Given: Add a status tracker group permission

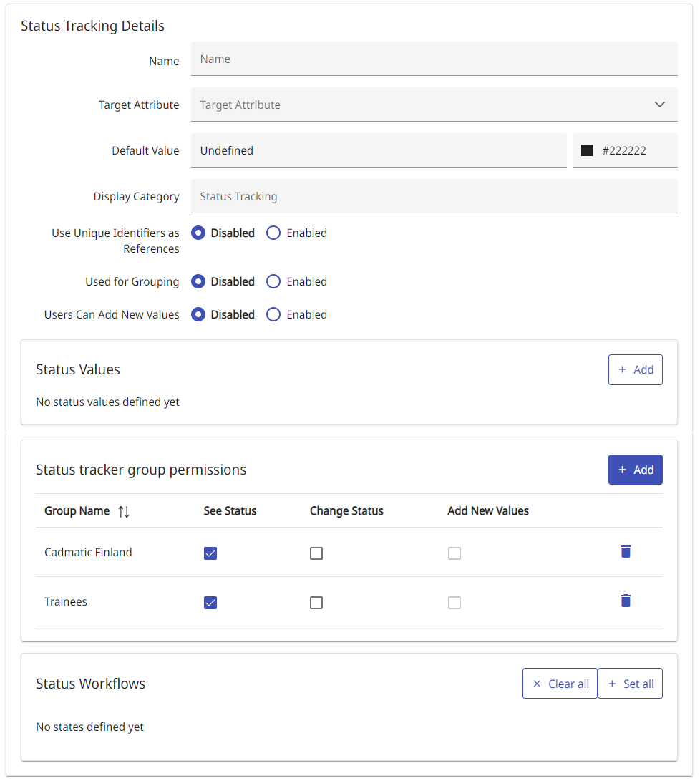Looking at the screenshot, I should click(635, 470).
